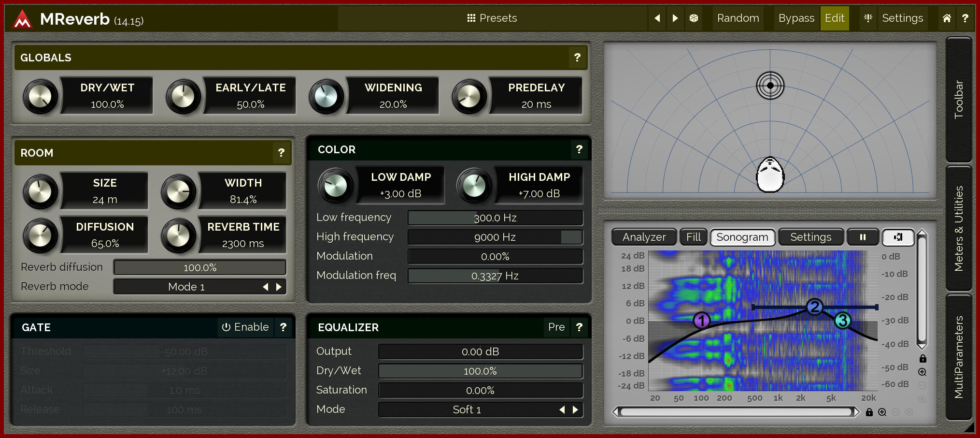
Task: Switch Reverb mode to next option
Action: pos(279,287)
